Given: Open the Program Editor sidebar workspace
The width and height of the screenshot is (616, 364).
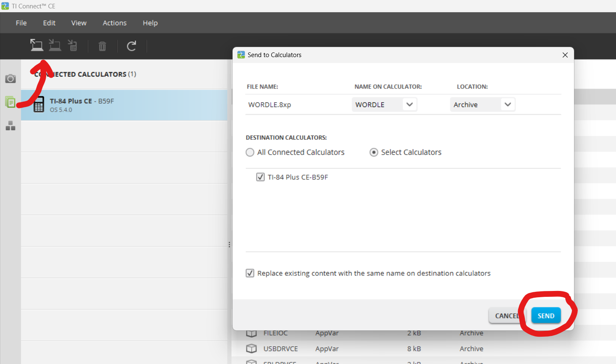Looking at the screenshot, I should 10,126.
